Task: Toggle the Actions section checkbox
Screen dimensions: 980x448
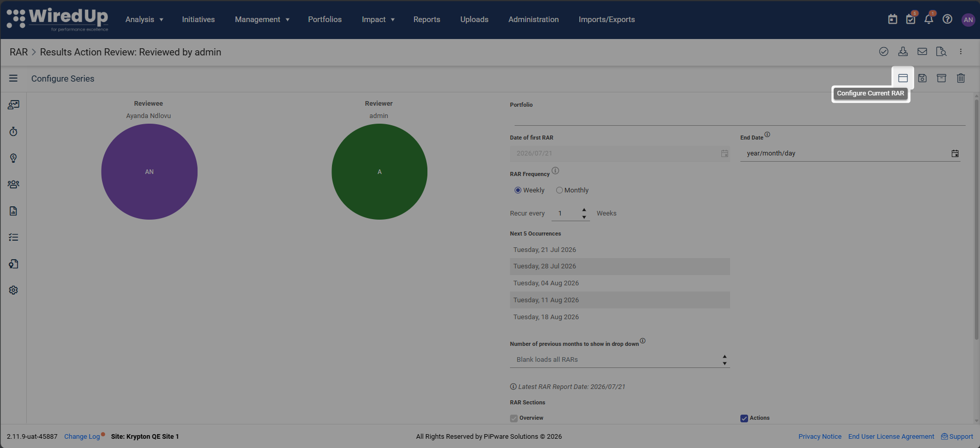Action: pos(744,418)
